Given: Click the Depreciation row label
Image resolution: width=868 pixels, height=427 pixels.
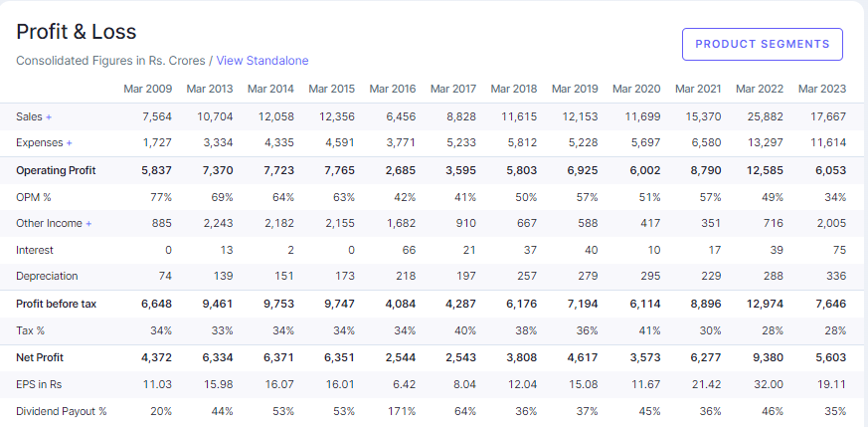Looking at the screenshot, I should coord(47,276).
